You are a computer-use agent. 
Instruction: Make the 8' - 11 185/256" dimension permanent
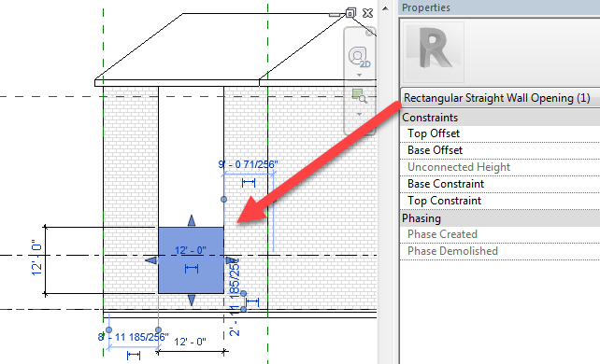tap(133, 356)
